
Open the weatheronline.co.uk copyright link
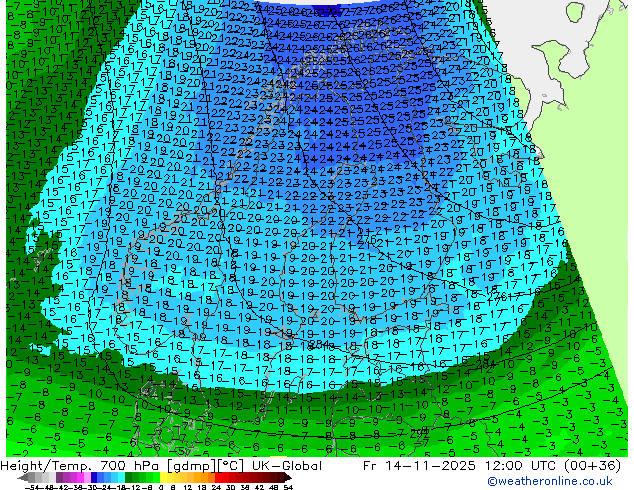tap(550, 481)
